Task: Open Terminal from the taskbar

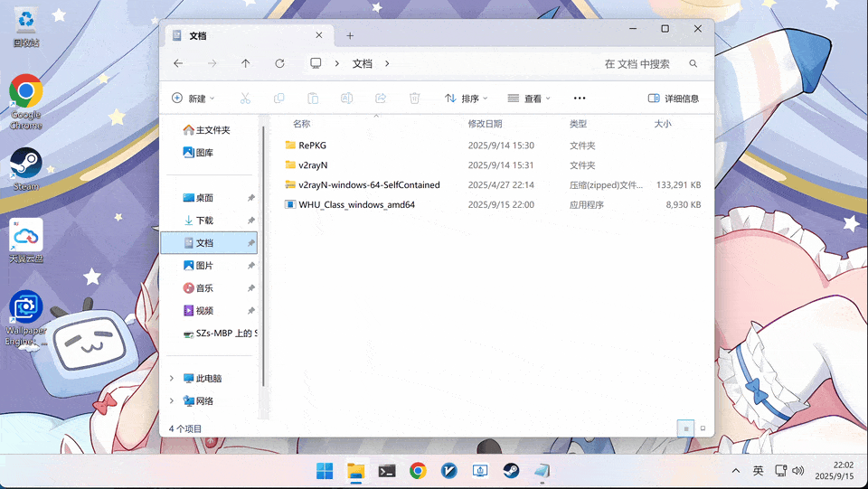Action: pyautogui.click(x=386, y=471)
